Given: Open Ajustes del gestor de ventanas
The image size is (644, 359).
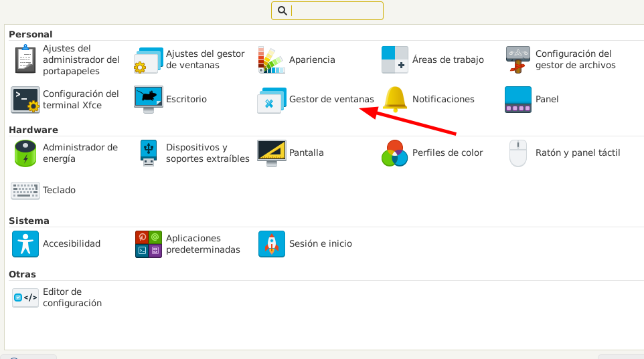Looking at the screenshot, I should [x=148, y=59].
